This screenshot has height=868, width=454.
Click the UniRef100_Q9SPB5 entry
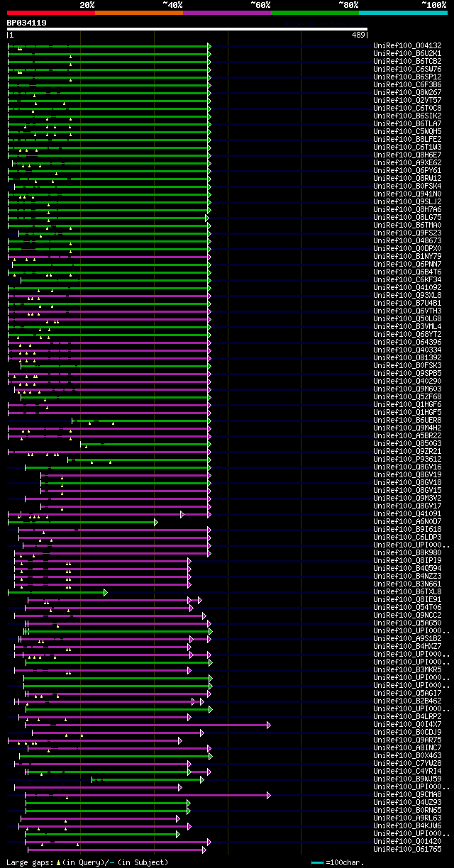407,374
